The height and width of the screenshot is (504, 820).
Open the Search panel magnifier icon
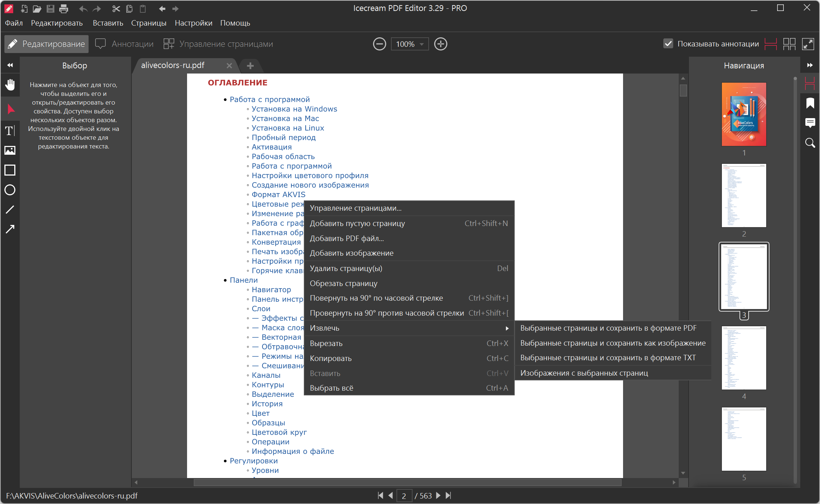coord(810,143)
